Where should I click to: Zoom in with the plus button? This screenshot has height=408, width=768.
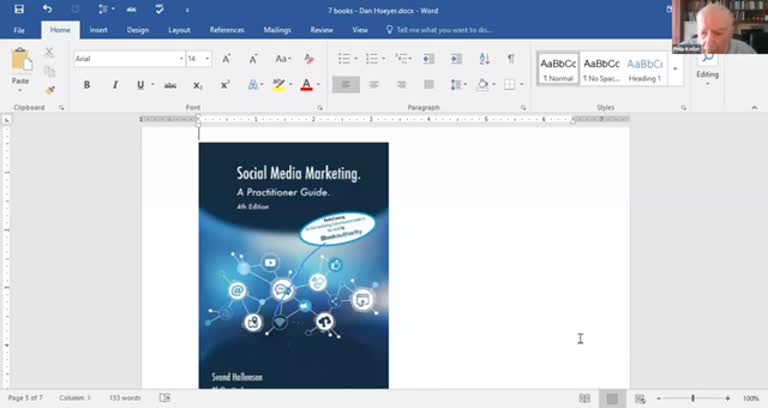pyautogui.click(x=728, y=398)
